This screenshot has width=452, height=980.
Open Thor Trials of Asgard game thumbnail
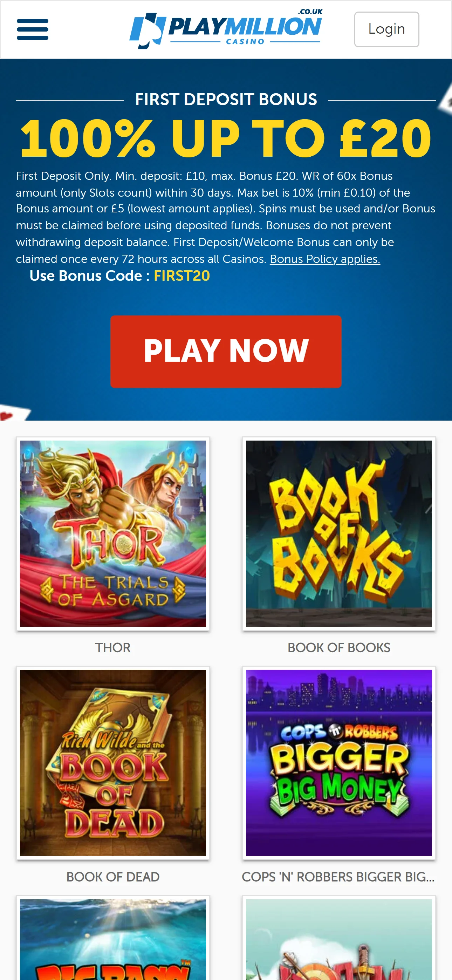(x=113, y=533)
